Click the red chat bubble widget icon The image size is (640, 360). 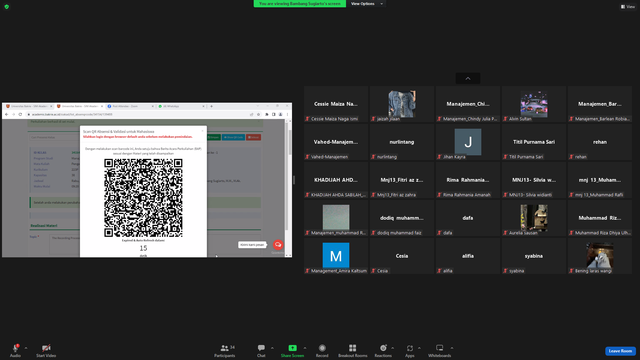click(278, 244)
